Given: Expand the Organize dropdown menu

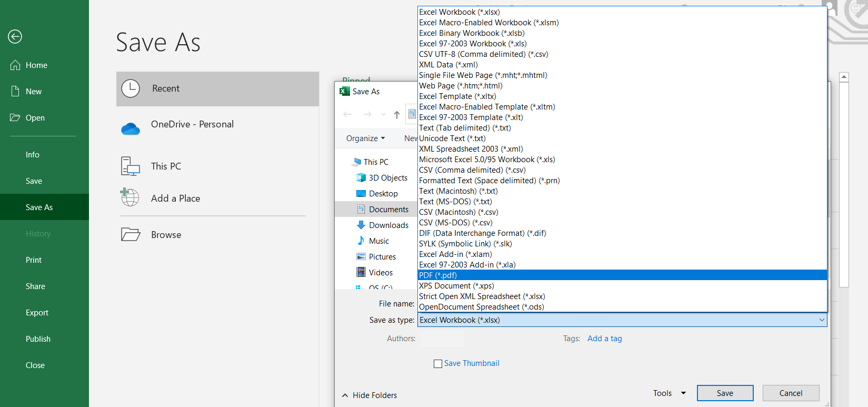Looking at the screenshot, I should [x=366, y=138].
